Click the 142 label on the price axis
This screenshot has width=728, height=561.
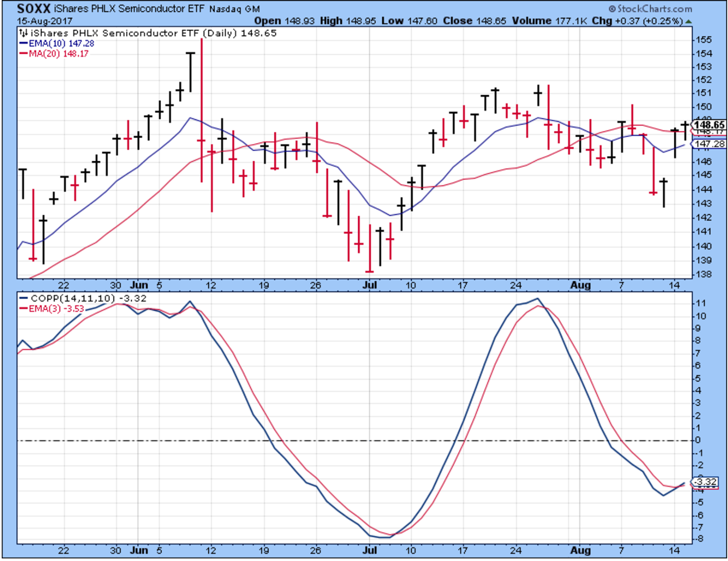pyautogui.click(x=703, y=218)
